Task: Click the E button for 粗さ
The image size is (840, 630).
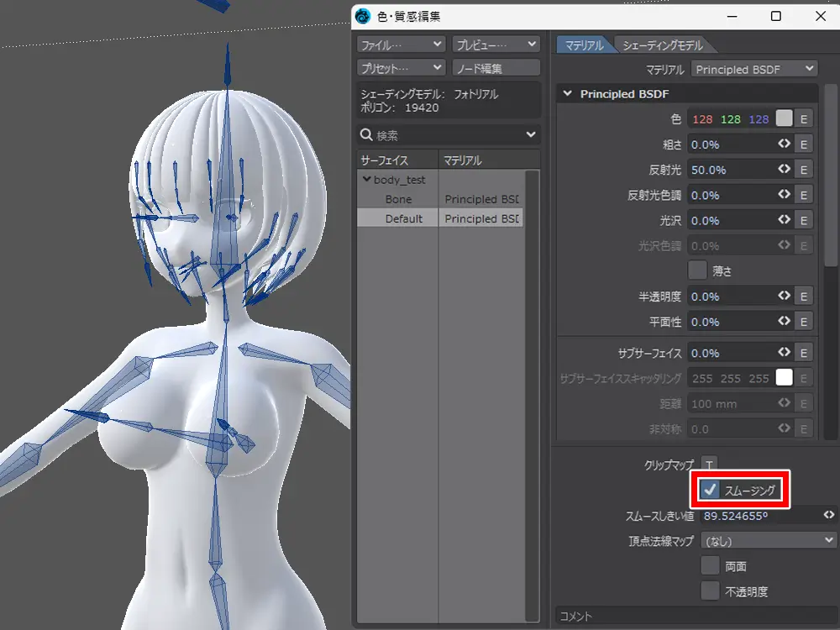Action: coord(803,144)
